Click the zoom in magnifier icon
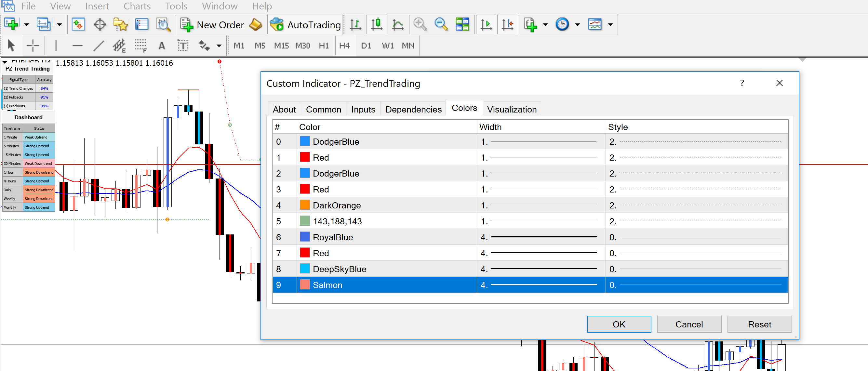868x371 pixels. [x=420, y=25]
